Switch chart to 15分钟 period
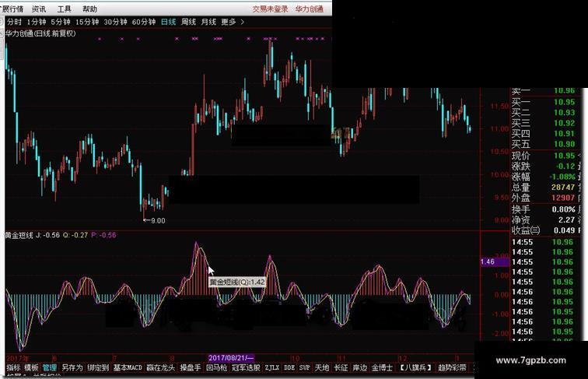This screenshot has height=379, width=588. 87,22
